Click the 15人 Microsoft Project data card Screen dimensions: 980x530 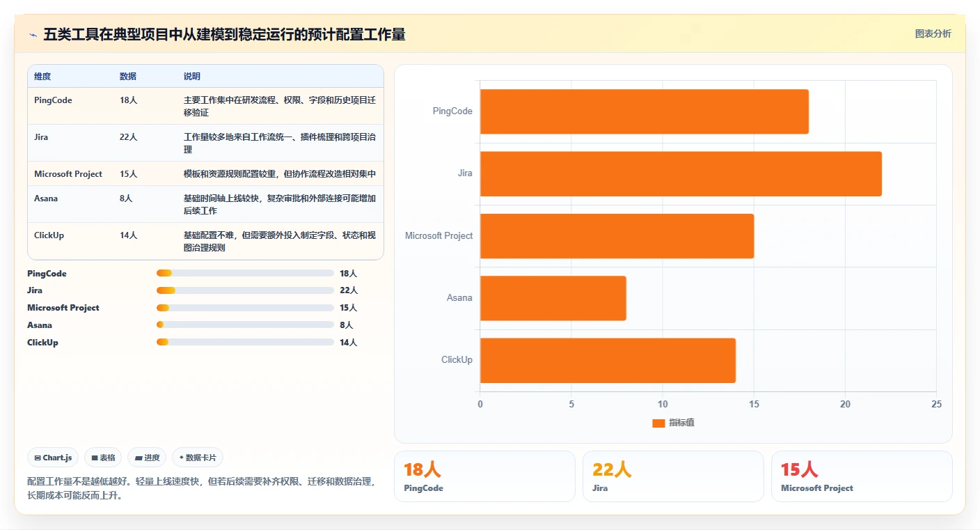point(862,476)
